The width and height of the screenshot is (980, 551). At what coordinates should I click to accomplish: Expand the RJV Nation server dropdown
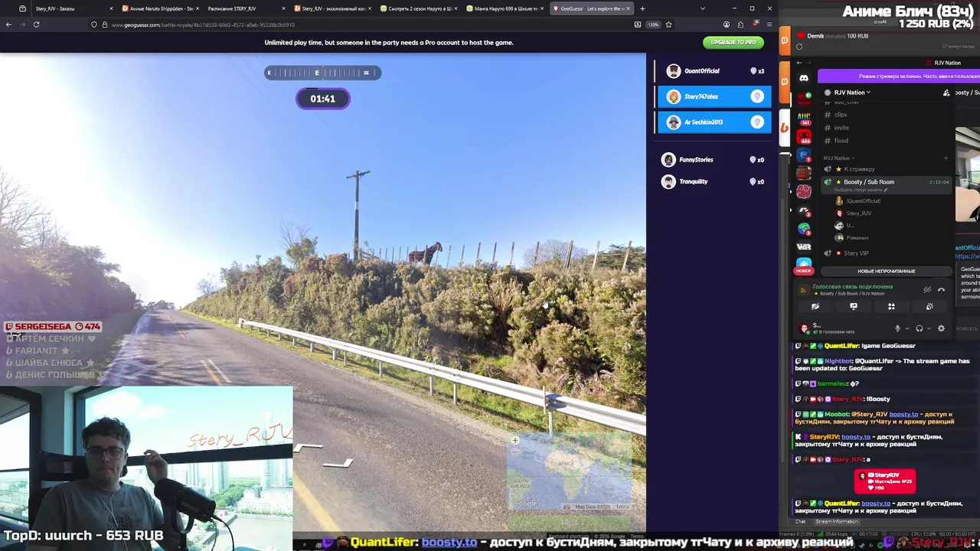coord(848,93)
